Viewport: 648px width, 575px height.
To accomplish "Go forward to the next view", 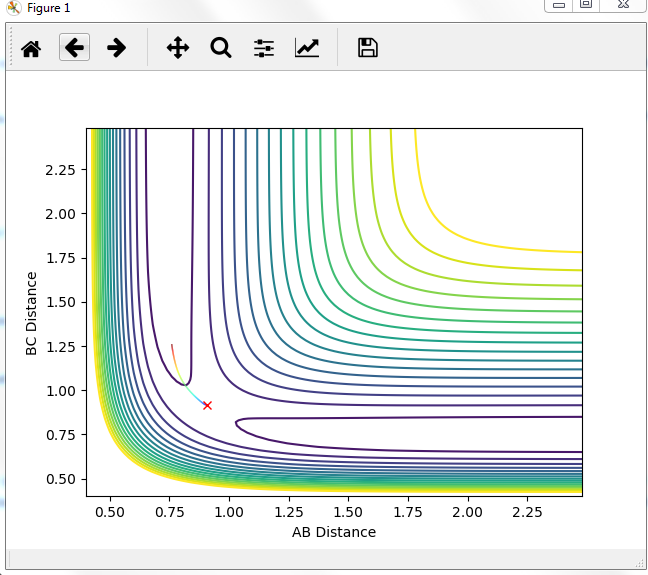I will tap(117, 47).
